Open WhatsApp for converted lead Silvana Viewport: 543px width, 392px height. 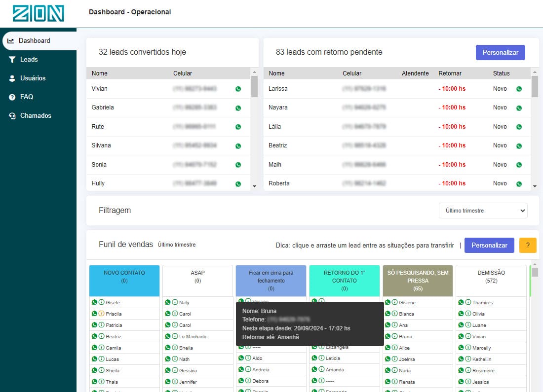point(238,146)
